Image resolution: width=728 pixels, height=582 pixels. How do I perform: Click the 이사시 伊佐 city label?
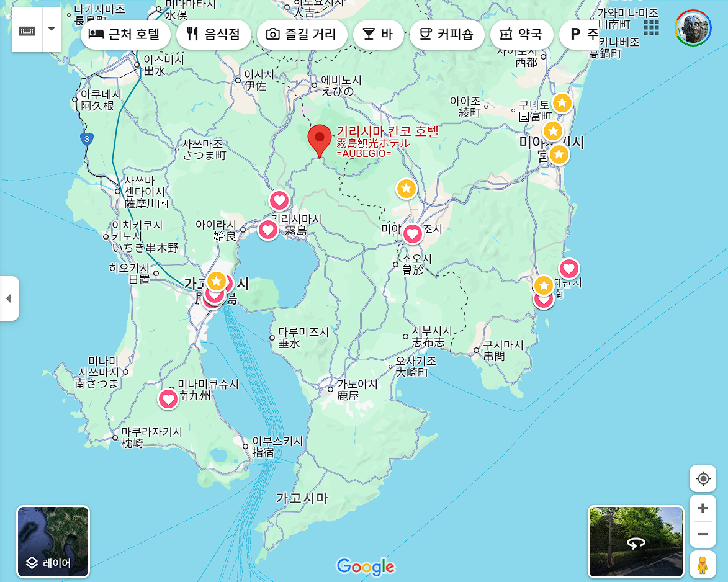click(x=259, y=80)
